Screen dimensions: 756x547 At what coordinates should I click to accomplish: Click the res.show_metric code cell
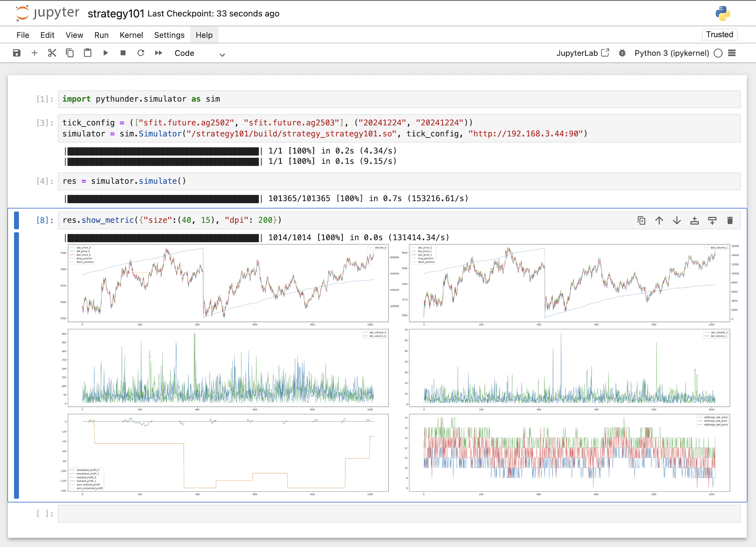click(x=399, y=220)
